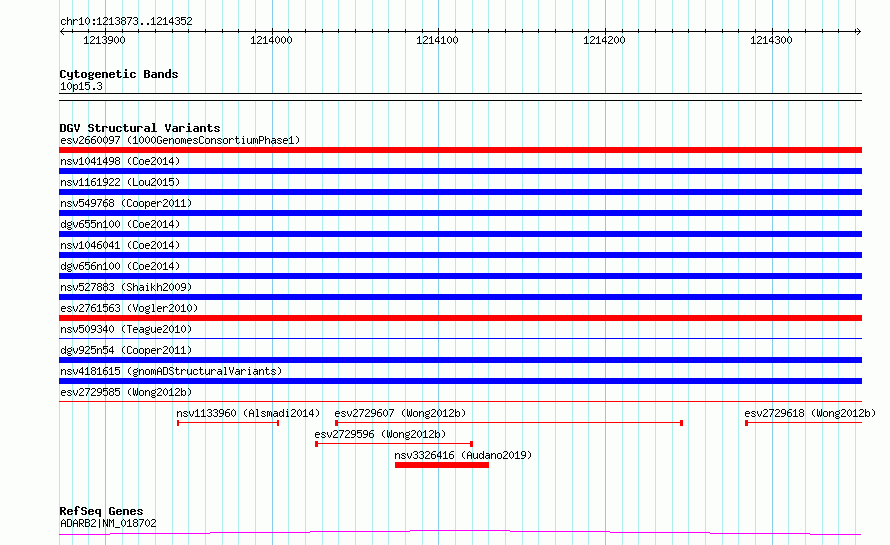Open the ADARB2|NM_018702 gene label
The height and width of the screenshot is (545, 890).
coord(108,523)
